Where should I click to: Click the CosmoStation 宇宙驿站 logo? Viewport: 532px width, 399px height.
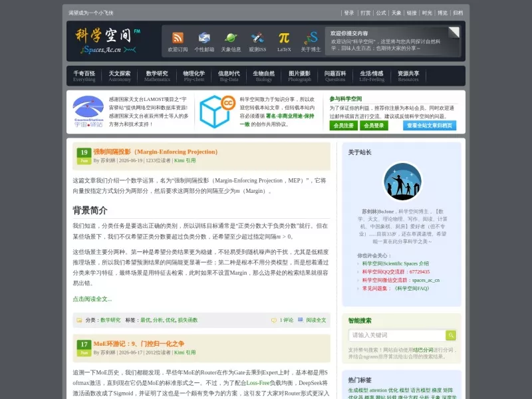88,111
